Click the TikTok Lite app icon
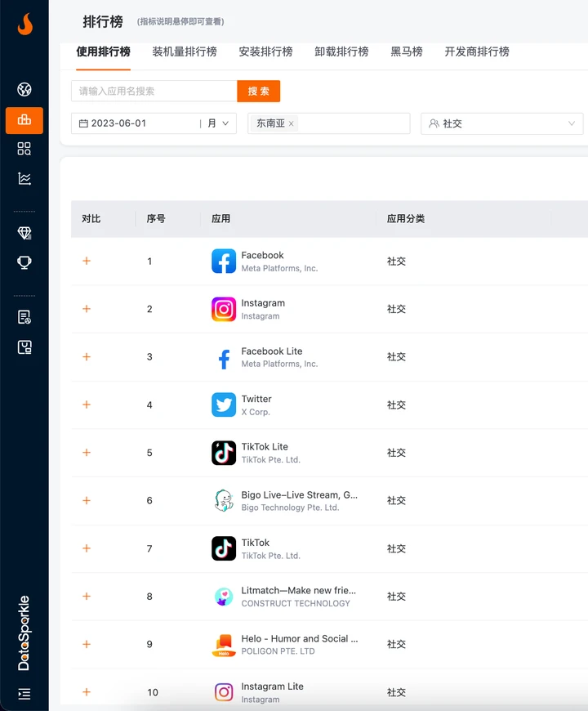Viewport: 588px width, 711px height. [x=224, y=453]
